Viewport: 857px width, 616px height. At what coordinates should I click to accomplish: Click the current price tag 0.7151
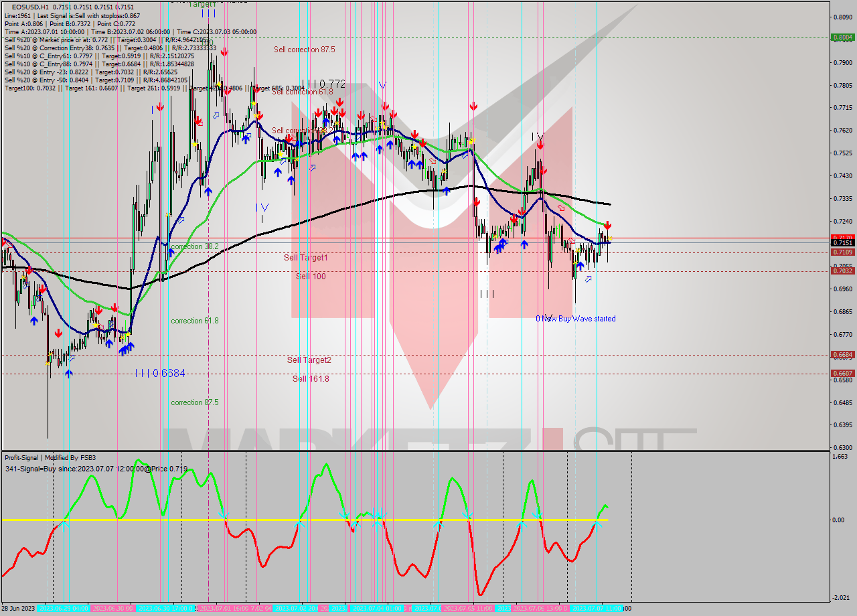(842, 243)
